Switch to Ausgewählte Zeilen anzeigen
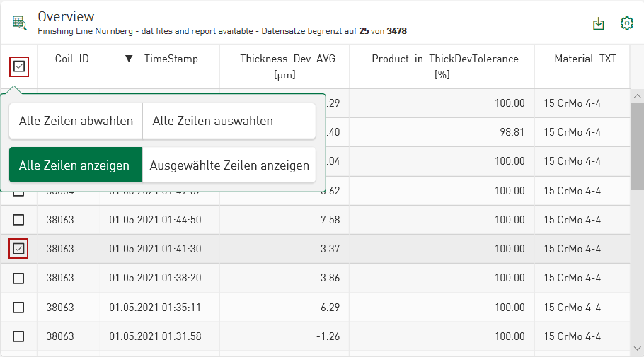The height and width of the screenshot is (357, 644). pyautogui.click(x=229, y=165)
